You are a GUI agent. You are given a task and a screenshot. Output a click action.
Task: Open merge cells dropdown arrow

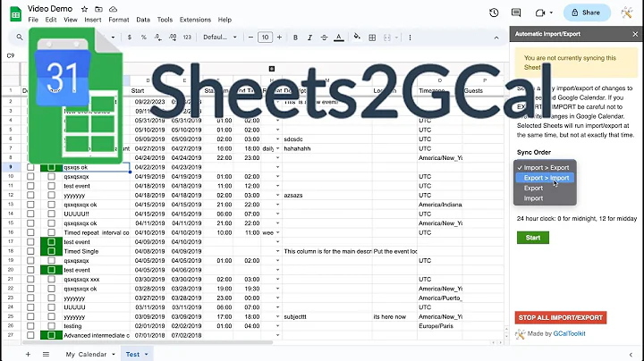click(x=396, y=38)
